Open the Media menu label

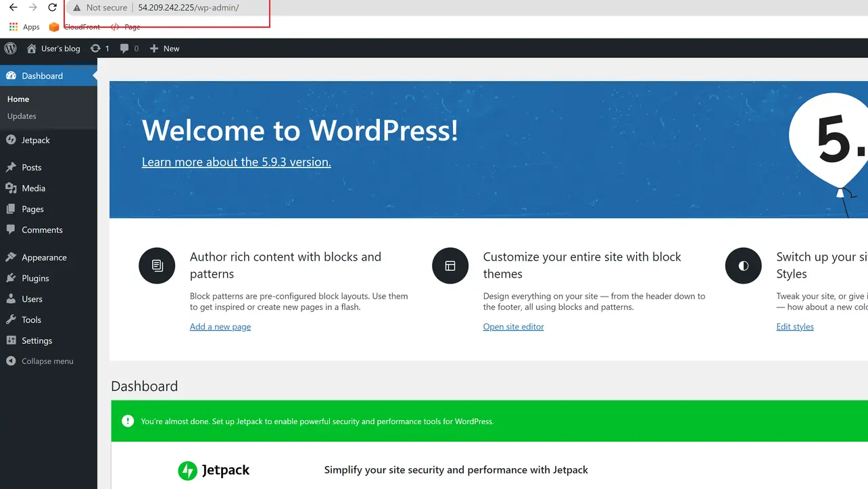(34, 188)
